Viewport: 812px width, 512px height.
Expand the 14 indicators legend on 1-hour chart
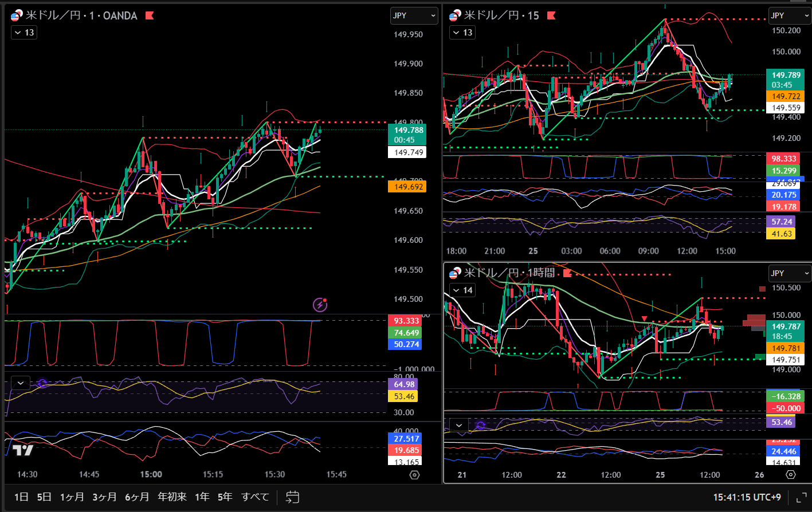coord(462,290)
